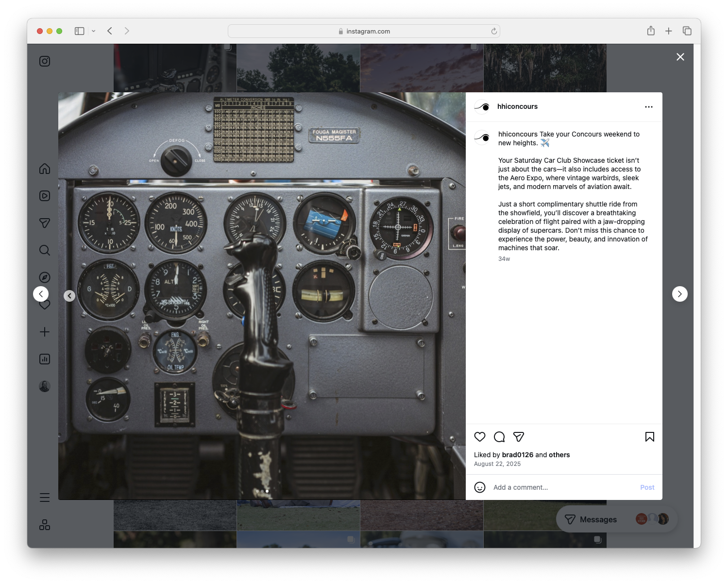Open the Explore compass icon
Viewport: 728px width, 584px height.
tap(44, 277)
